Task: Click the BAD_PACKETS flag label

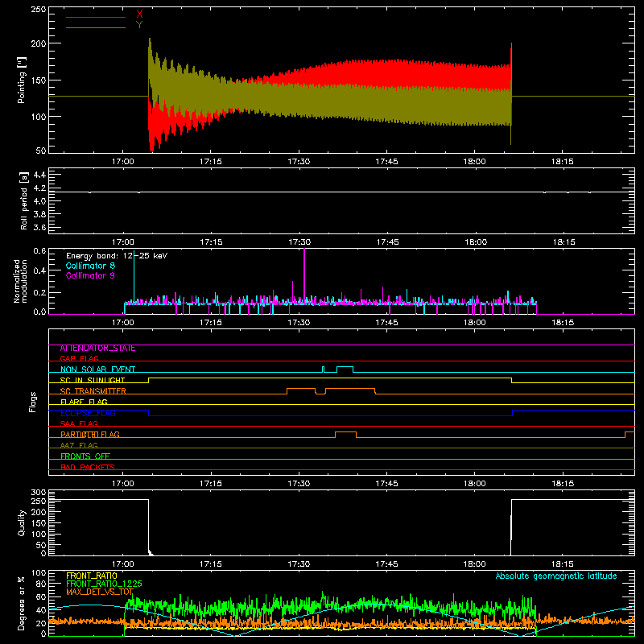Action: [88, 467]
